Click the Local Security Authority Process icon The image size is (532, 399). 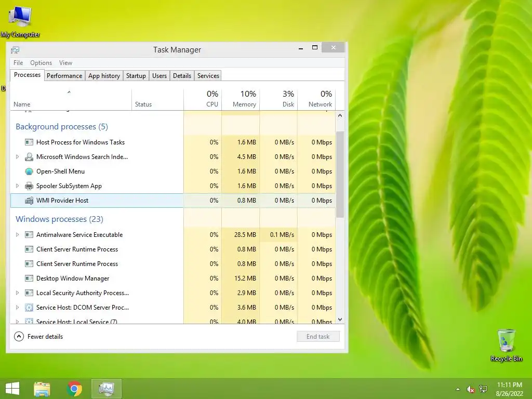pyautogui.click(x=29, y=293)
